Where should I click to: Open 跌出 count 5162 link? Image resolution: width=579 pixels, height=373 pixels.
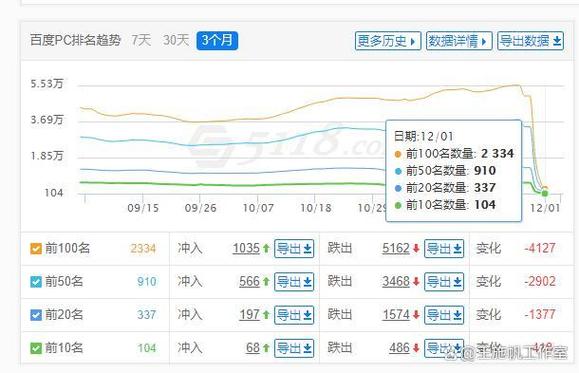pos(396,249)
